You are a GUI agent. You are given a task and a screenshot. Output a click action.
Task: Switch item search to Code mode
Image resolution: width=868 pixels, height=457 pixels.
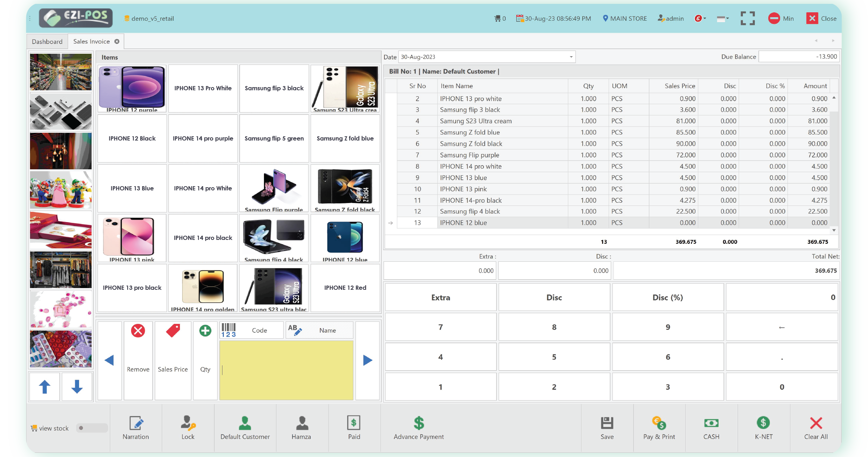251,330
